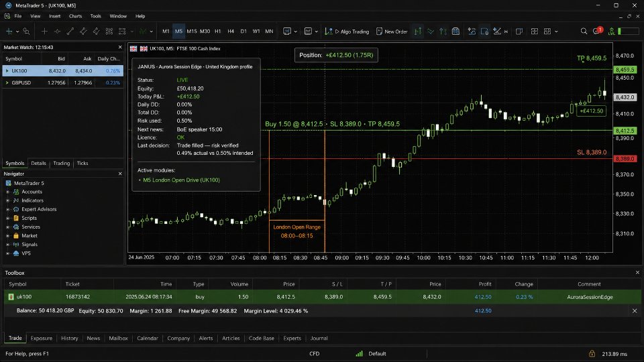Close the Market Watch panel
The height and width of the screenshot is (362, 644).
[120, 47]
